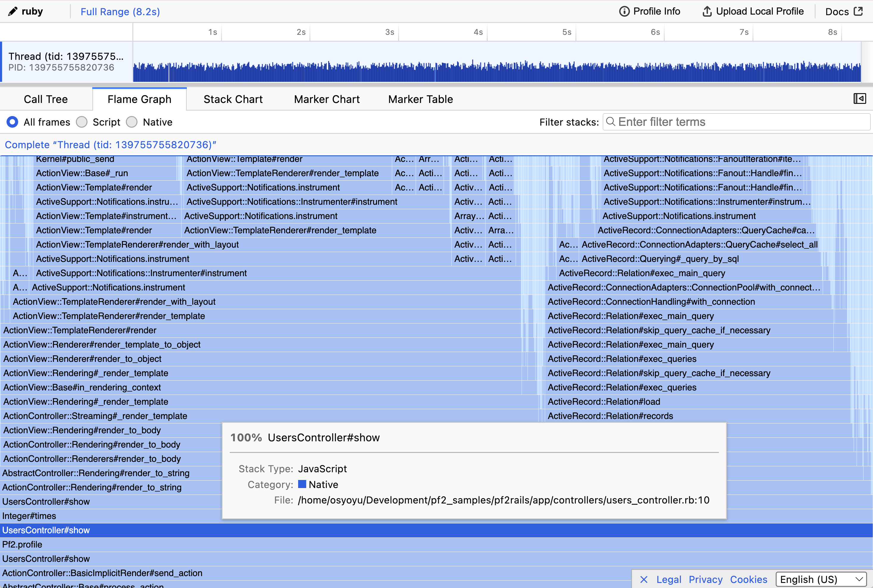Click the pencil icon beside ruby
The height and width of the screenshot is (588, 873).
12,11
